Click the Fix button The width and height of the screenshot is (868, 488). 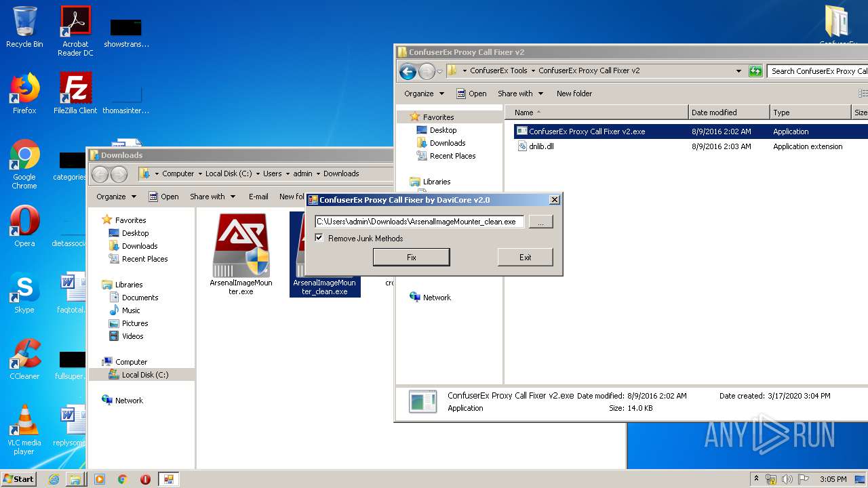tap(411, 257)
